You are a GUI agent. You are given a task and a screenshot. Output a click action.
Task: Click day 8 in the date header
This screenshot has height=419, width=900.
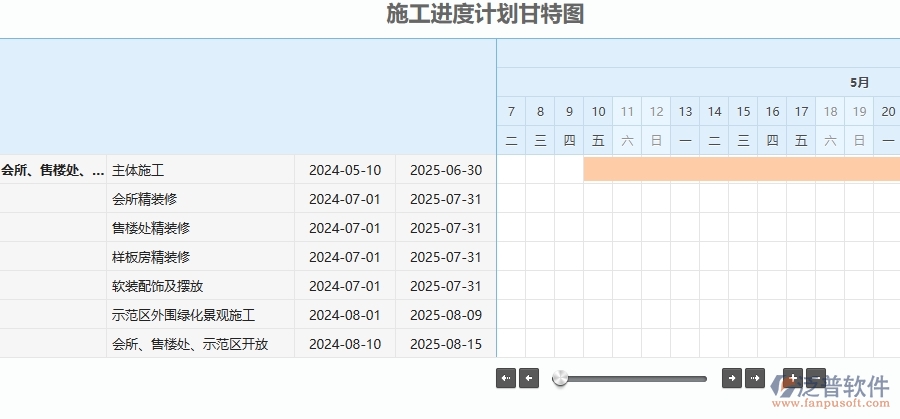point(540,111)
